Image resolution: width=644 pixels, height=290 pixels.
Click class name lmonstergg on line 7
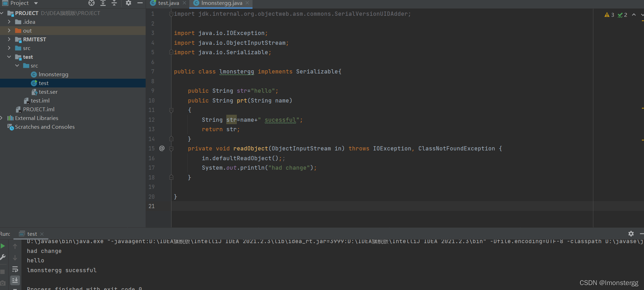click(237, 71)
